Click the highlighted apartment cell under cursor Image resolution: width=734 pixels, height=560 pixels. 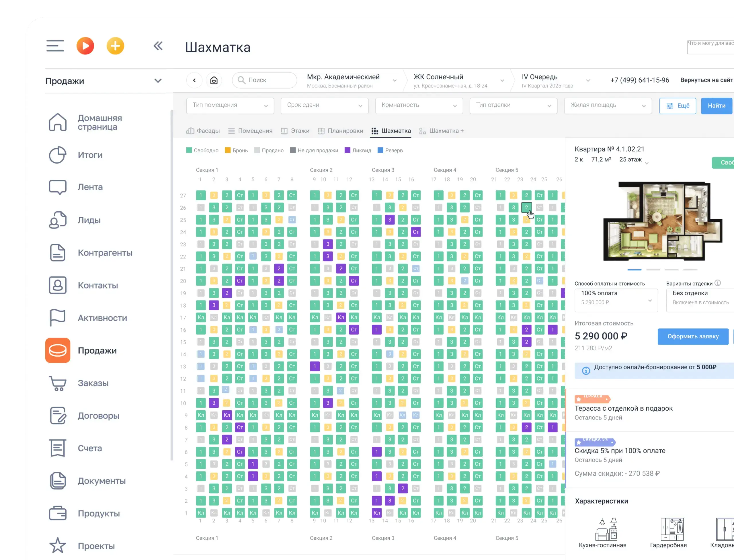526,207
